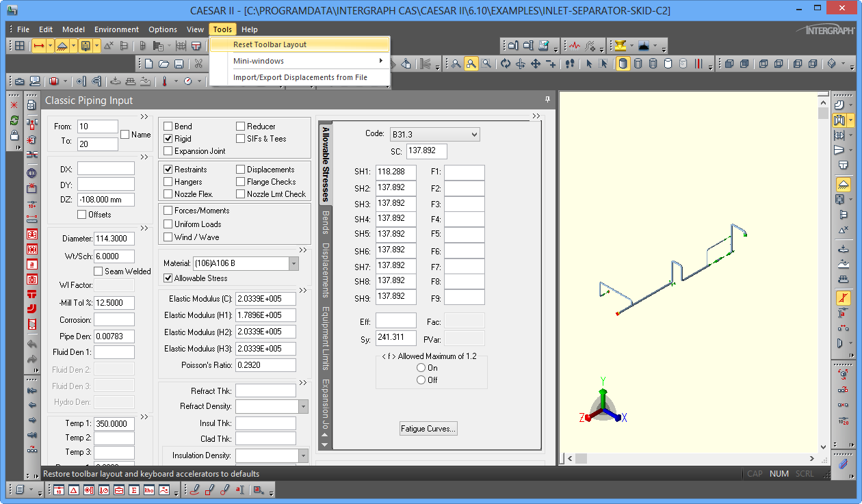The image size is (862, 504).
Task: Click the Sy yield stress field
Action: pyautogui.click(x=396, y=338)
